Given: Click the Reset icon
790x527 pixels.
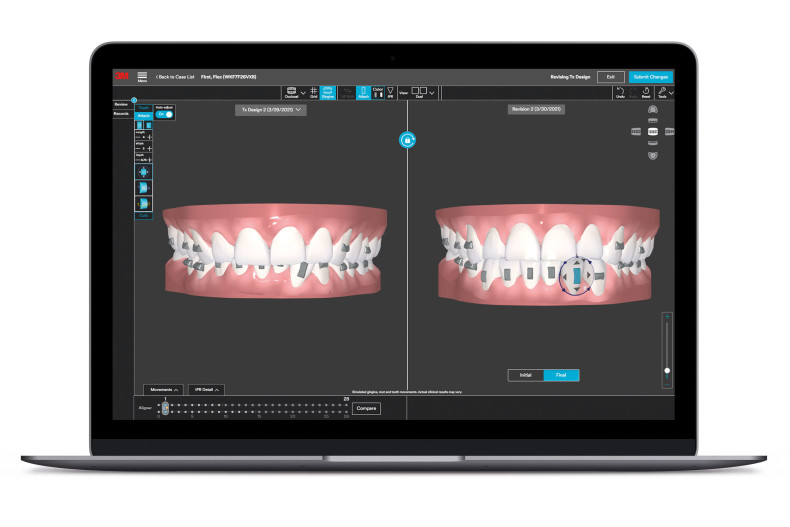Looking at the screenshot, I should [647, 92].
